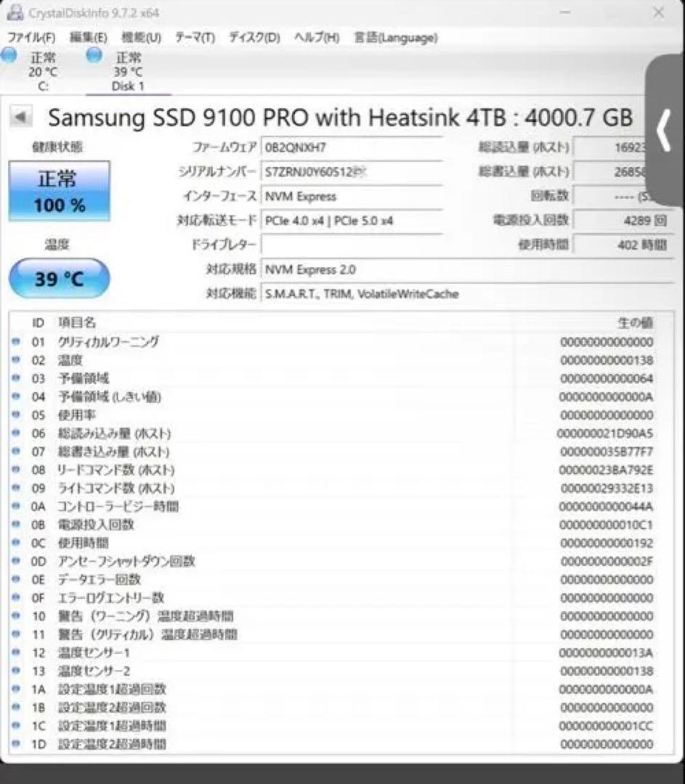
Task: Open the 言語 (Language) menu
Action: tap(394, 38)
